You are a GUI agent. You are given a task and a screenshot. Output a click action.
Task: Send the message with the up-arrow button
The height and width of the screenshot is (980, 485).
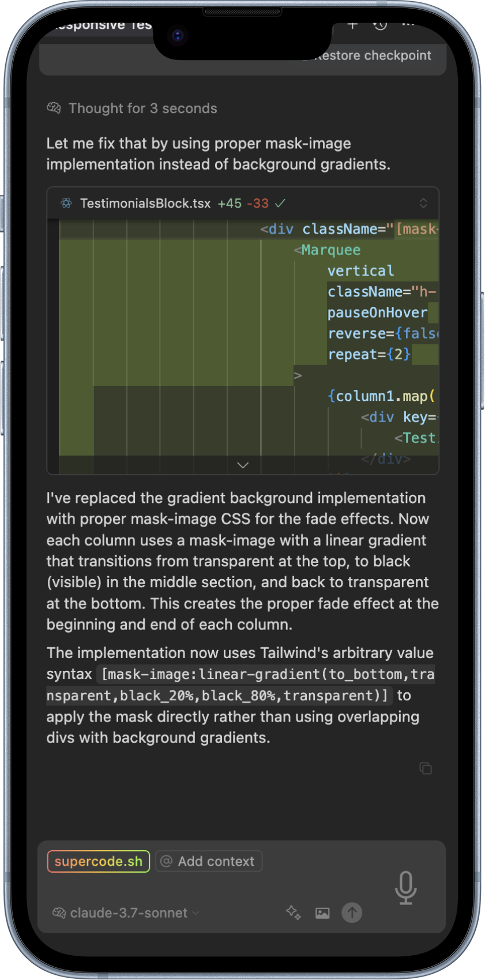pos(352,913)
